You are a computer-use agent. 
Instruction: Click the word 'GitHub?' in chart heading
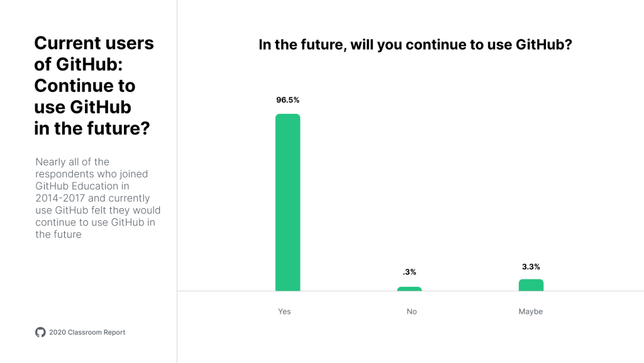point(543,45)
